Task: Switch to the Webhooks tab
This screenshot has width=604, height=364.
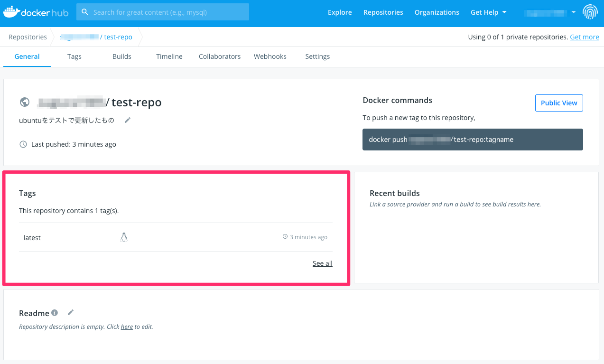Action: (270, 56)
